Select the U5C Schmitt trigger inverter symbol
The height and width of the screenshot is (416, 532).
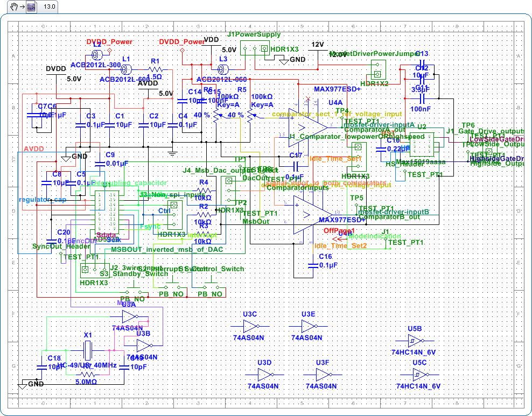[419, 375]
